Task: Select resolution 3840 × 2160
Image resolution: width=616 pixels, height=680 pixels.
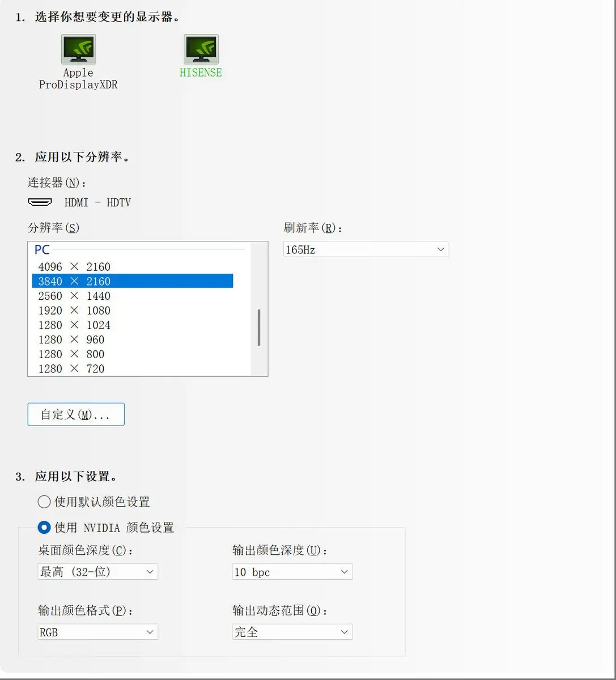Action: coord(133,281)
